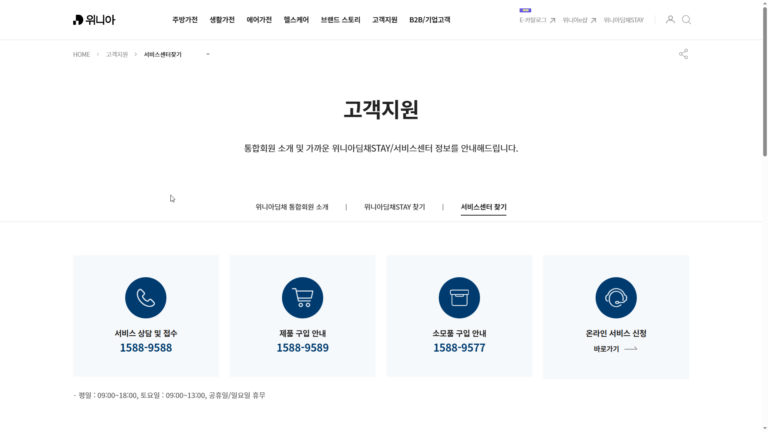Image resolution: width=768 pixels, height=432 pixels.
Task: Open the 생활가전 menu
Action: coord(222,20)
